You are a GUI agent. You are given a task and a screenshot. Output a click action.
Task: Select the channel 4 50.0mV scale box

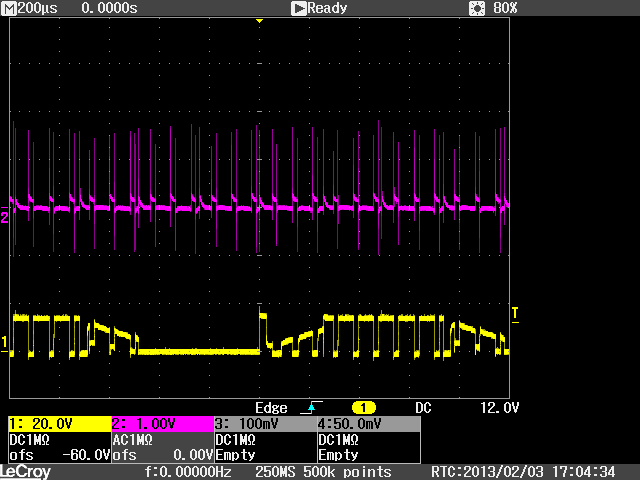[x=369, y=424]
